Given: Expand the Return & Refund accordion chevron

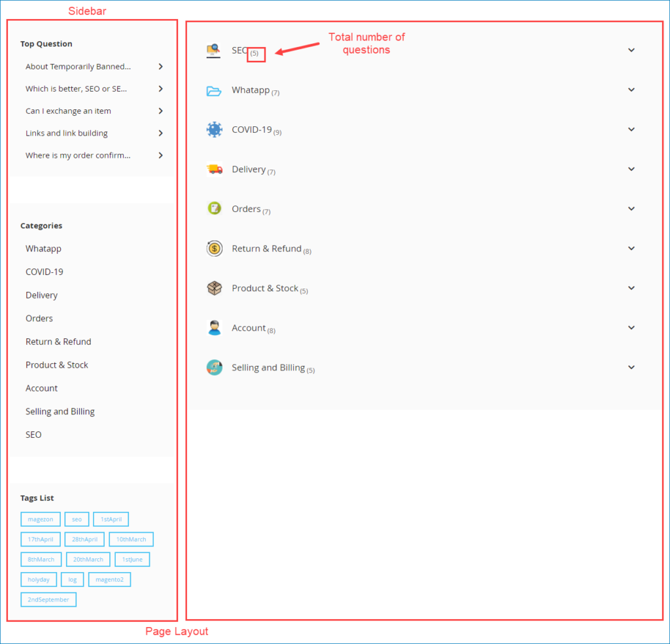Looking at the screenshot, I should pos(631,248).
